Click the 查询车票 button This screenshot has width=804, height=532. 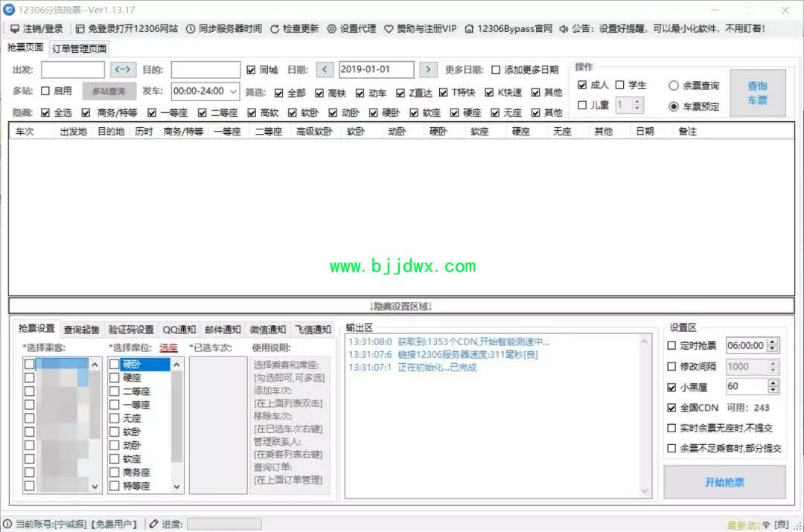tap(757, 93)
